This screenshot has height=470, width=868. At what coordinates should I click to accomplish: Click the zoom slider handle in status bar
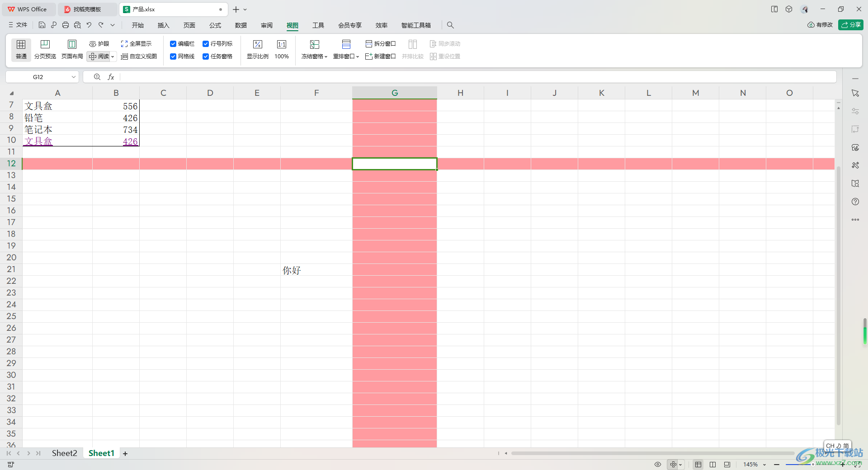pos(813,465)
